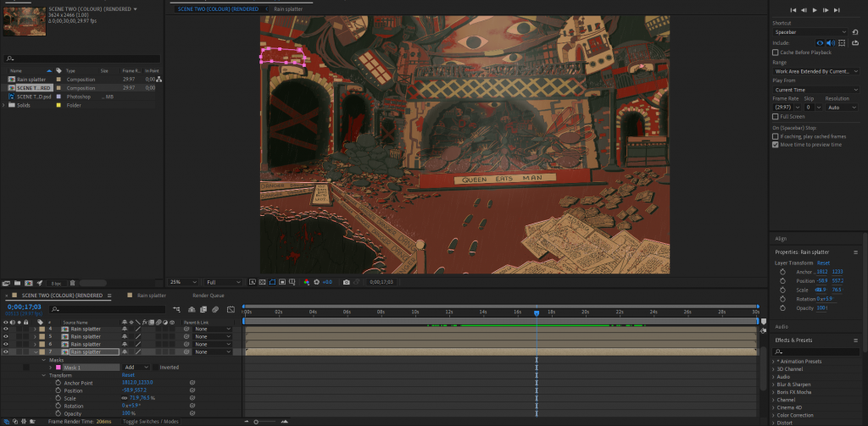Image resolution: width=868 pixels, height=426 pixels.
Task: Enable Full Screen checkbox
Action: click(x=775, y=117)
